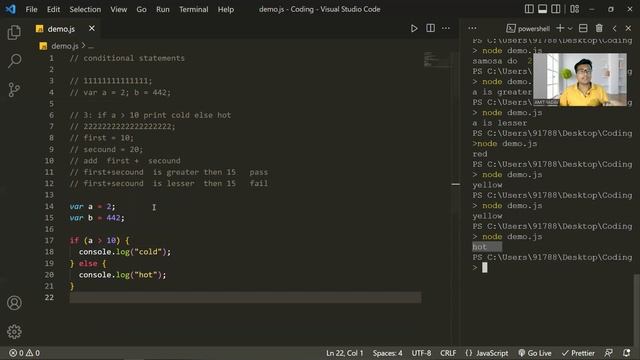Open the File menu
Viewport: 640px width, 360px height.
[x=31, y=9]
